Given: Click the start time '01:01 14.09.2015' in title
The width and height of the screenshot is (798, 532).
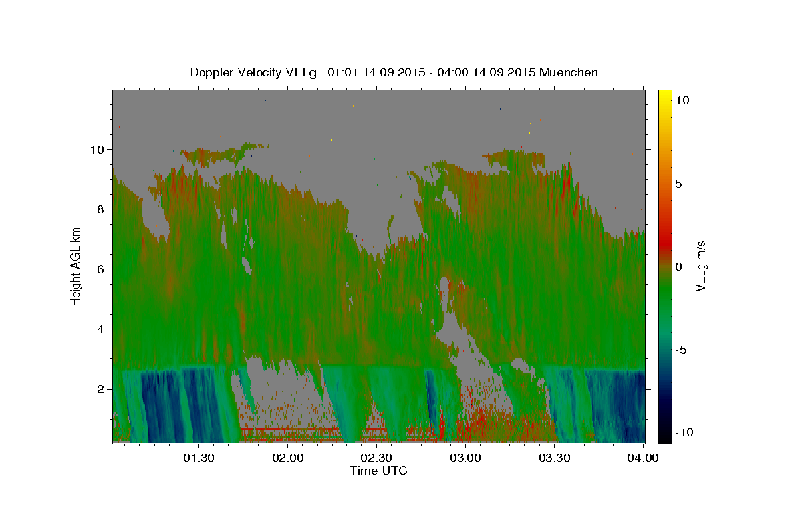Looking at the screenshot, I should [376, 72].
